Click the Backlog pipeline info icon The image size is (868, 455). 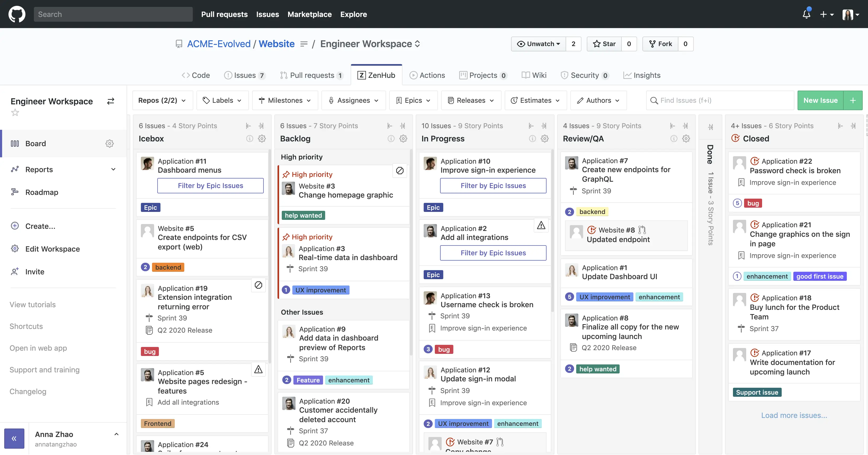pos(391,139)
